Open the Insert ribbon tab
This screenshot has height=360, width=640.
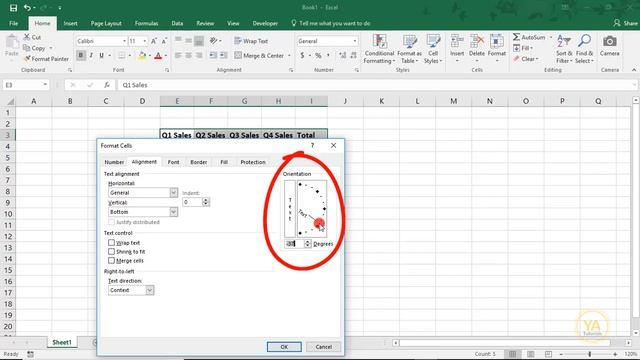pyautogui.click(x=70, y=23)
